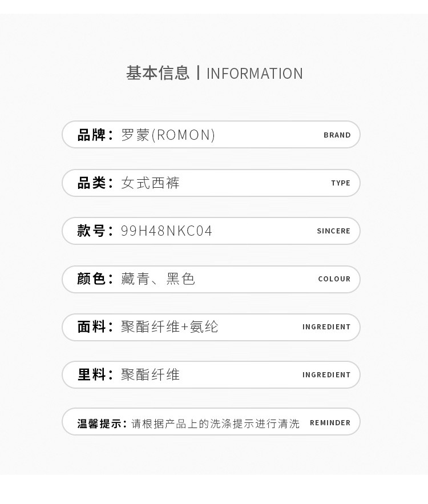Select the style number 99H48NKC04
Image resolution: width=428 pixels, height=504 pixels.
(167, 231)
